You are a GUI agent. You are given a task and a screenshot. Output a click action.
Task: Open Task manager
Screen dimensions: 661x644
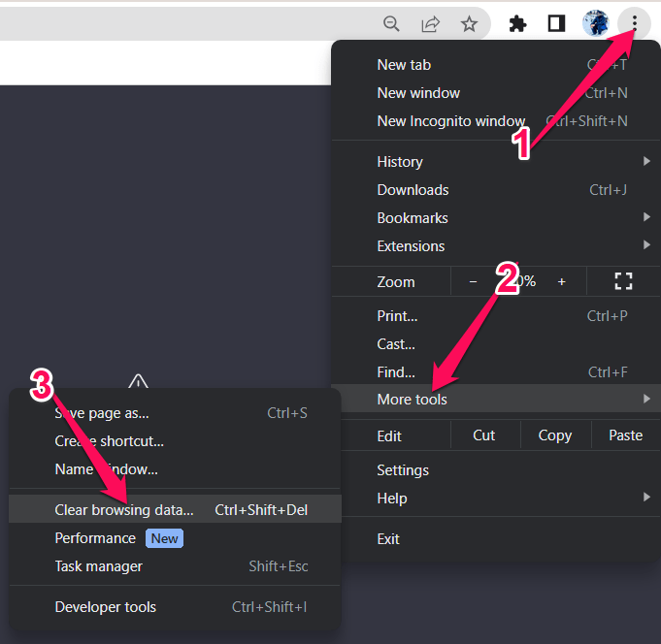tap(175, 566)
